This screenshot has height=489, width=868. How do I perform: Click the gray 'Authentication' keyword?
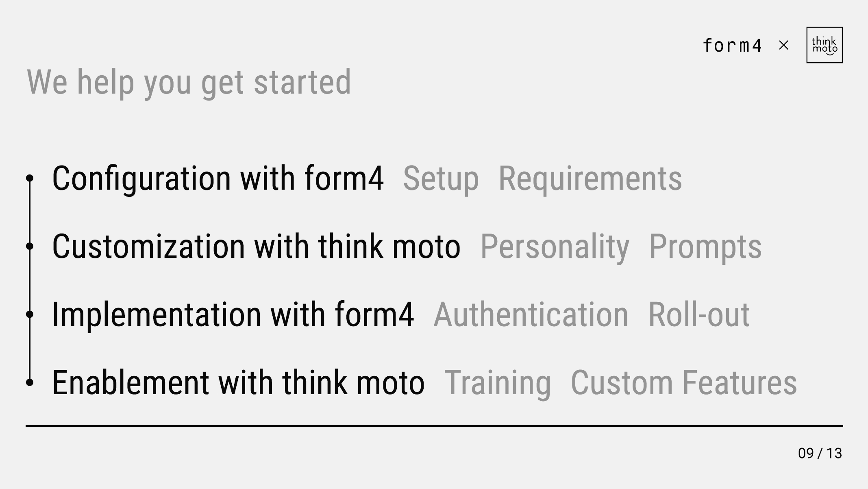coord(531,314)
